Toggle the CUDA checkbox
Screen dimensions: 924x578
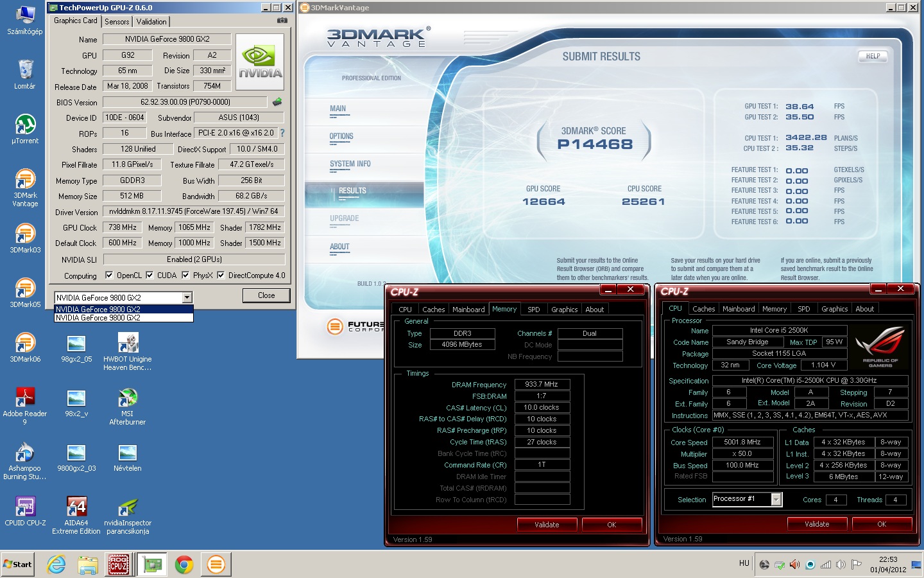[x=150, y=275]
